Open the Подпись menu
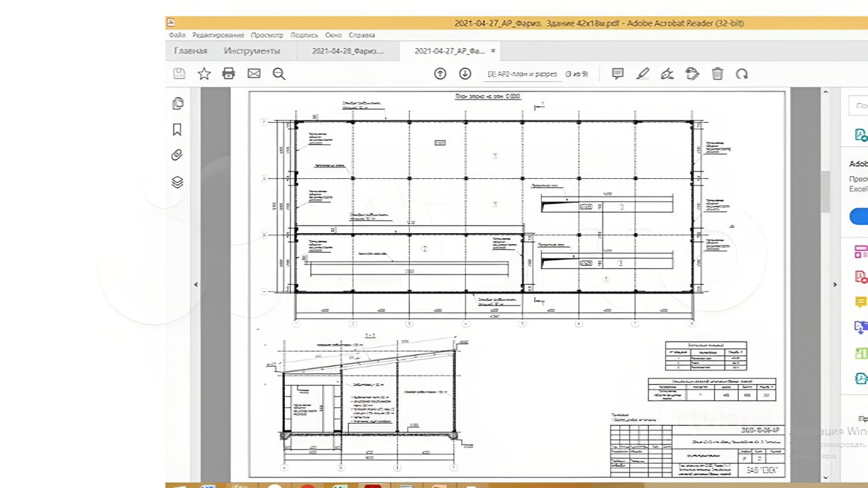This screenshot has width=868, height=488. point(304,35)
